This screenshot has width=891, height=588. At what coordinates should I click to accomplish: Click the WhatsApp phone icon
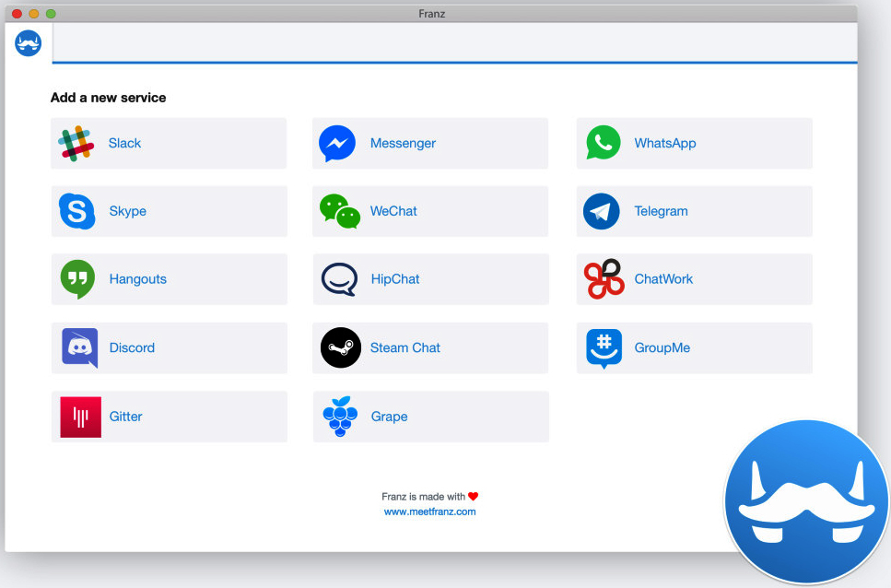(x=603, y=144)
